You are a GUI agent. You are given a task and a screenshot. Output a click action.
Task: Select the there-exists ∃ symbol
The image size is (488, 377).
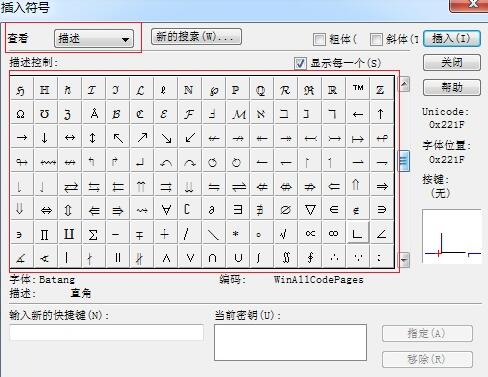(x=238, y=209)
